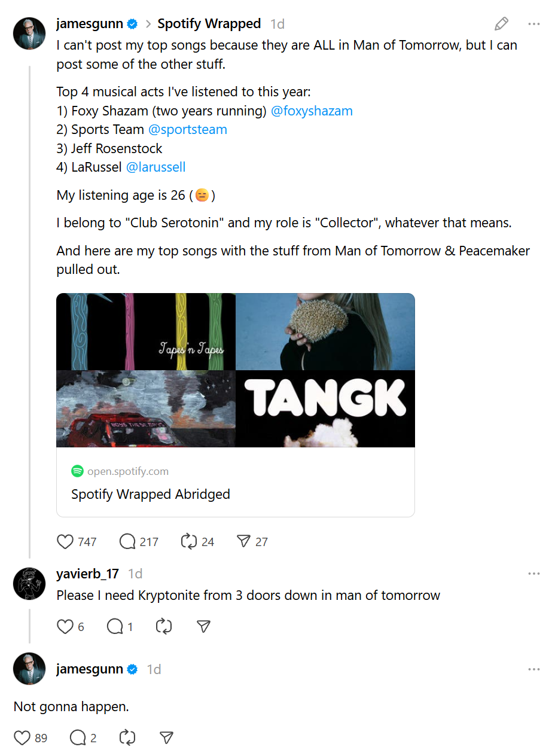Open the top post's more options menu
555x756 pixels.
[533, 24]
